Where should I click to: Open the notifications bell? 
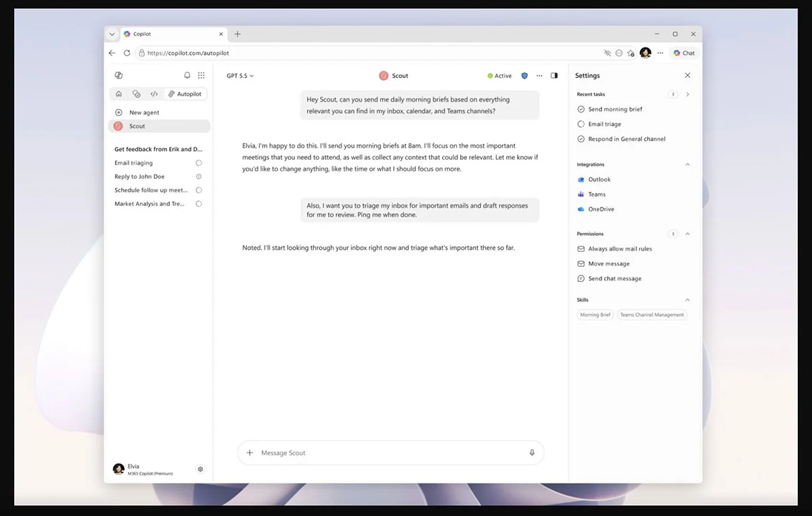tap(187, 75)
